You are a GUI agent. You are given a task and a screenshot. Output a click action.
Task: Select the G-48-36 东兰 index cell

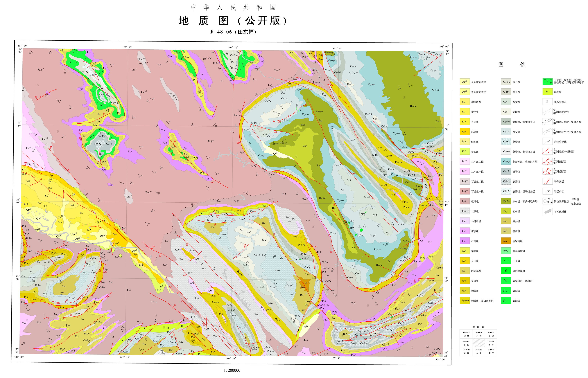[479, 334]
